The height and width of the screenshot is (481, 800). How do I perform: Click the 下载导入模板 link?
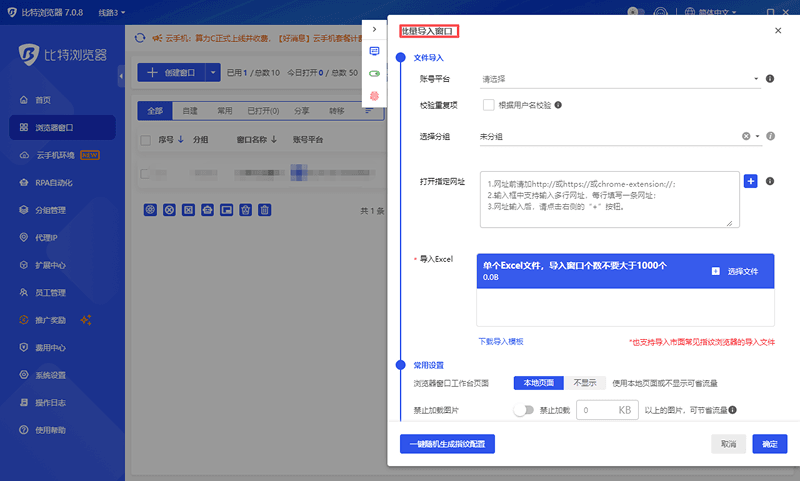pos(501,342)
